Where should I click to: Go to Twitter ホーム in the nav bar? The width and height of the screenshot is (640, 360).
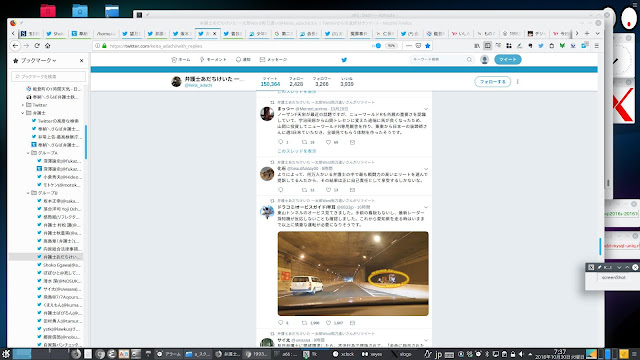pyautogui.click(x=181, y=60)
